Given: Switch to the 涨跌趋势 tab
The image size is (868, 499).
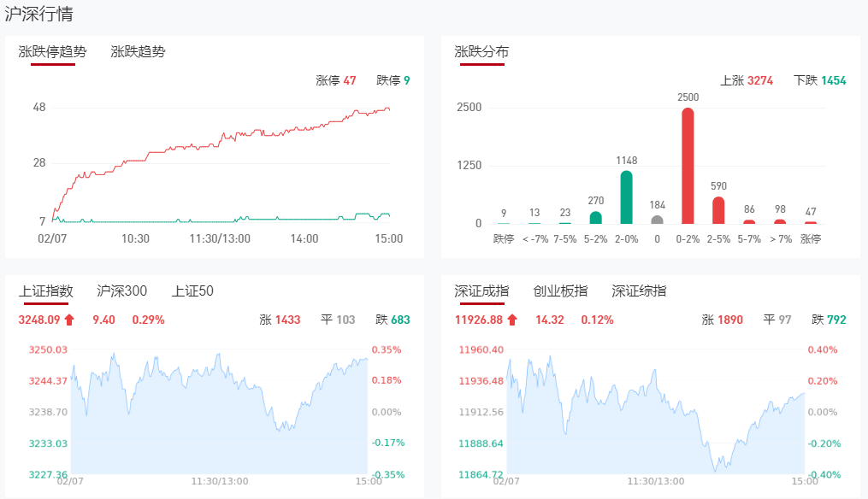Looking at the screenshot, I should [138, 52].
